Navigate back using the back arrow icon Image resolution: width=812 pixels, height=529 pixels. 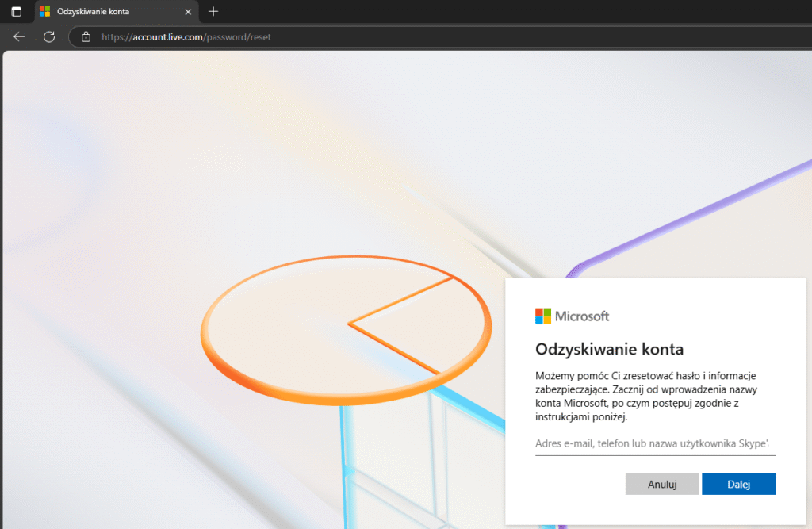coord(18,36)
